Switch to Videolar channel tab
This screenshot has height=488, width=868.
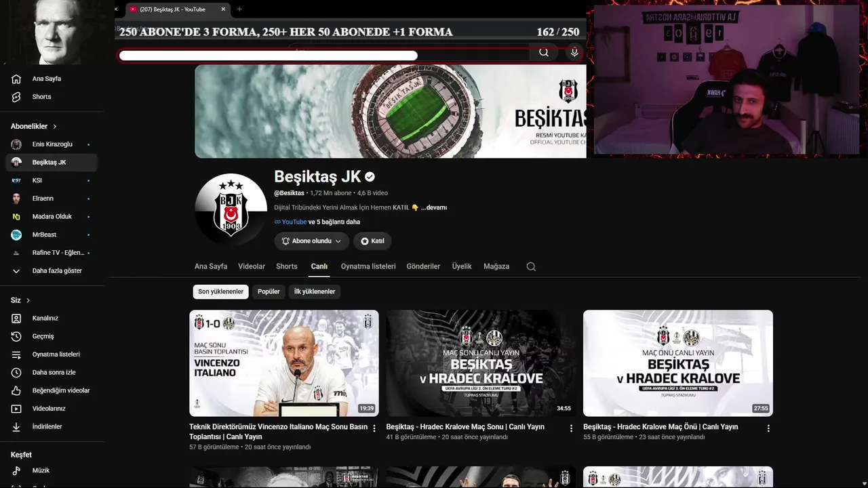[x=252, y=266]
